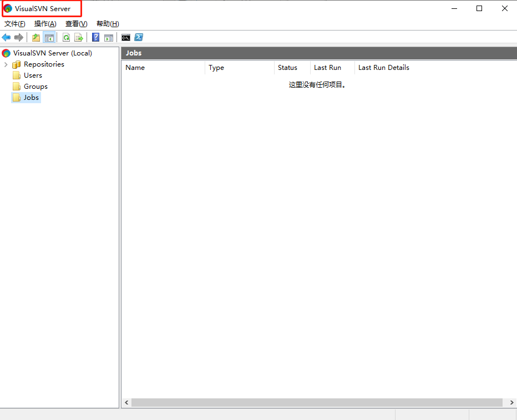Expand the Repositories tree node
Viewport: 517px width, 420px height.
pos(6,64)
